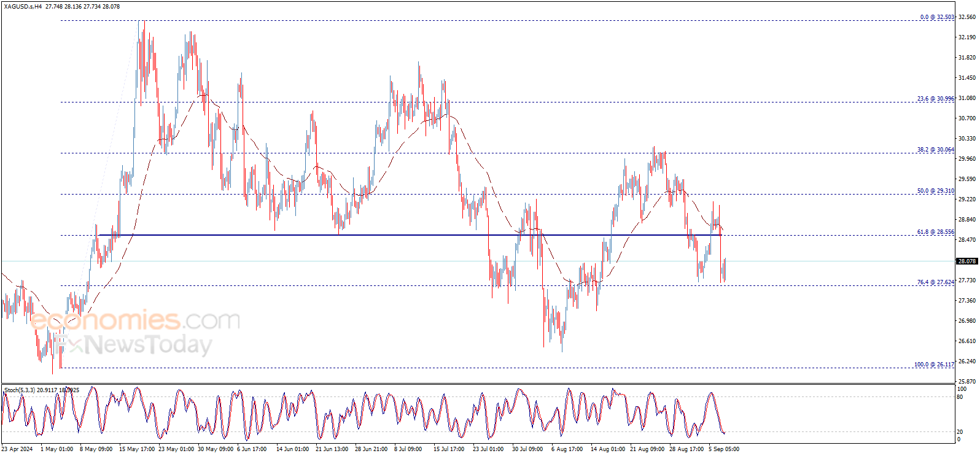Click the 32.560 price scale value
The height and width of the screenshot is (456, 980).
(x=966, y=18)
